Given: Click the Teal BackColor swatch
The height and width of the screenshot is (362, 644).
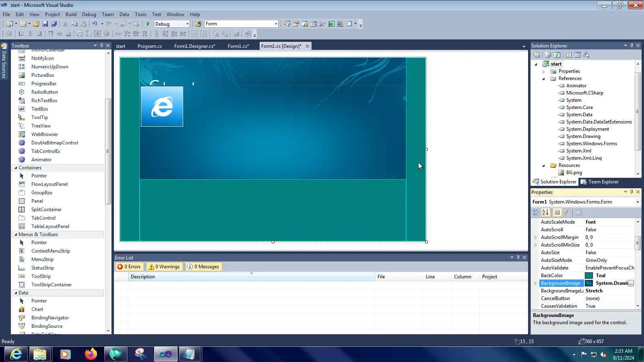Looking at the screenshot, I should click(589, 276).
